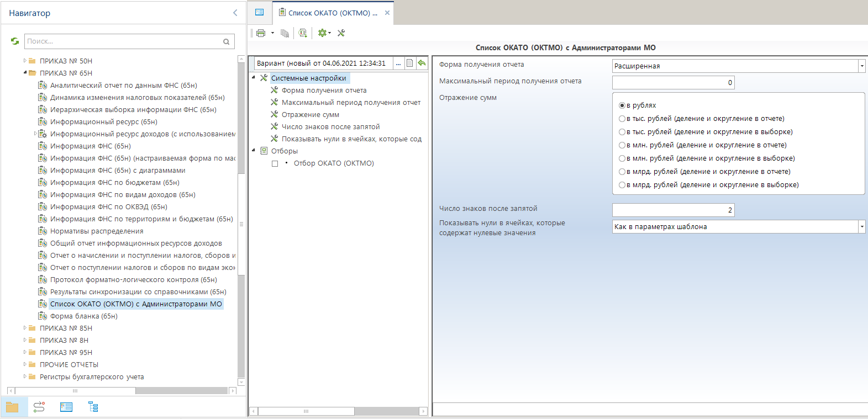
Task: Open the gear settings dropdown arrow
Action: 330,33
